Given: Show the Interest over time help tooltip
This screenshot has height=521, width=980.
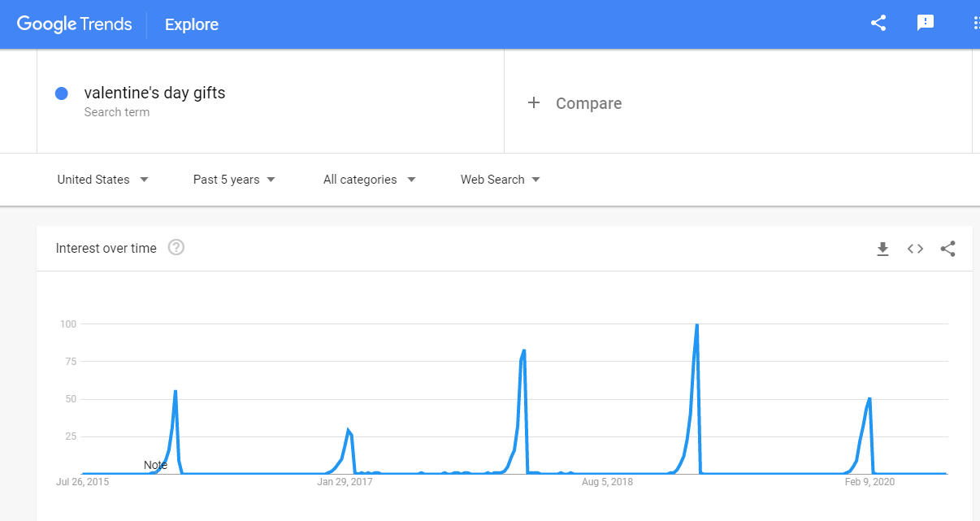Looking at the screenshot, I should click(176, 248).
